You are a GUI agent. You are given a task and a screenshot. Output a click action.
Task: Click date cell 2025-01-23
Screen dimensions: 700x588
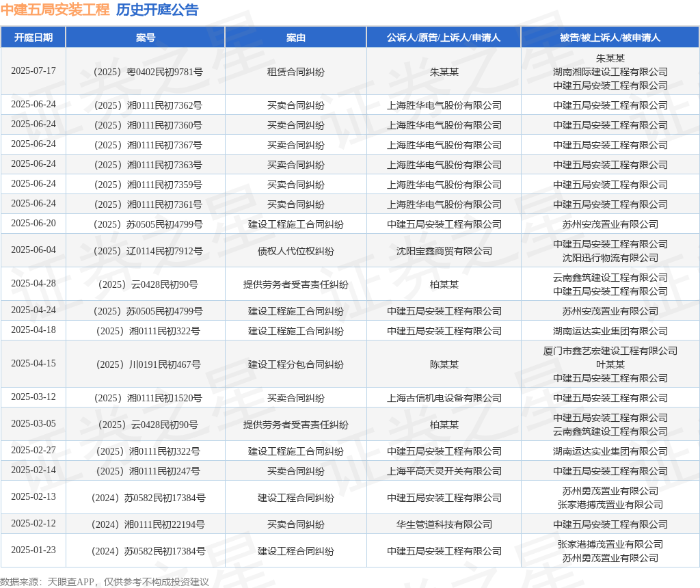click(33, 550)
